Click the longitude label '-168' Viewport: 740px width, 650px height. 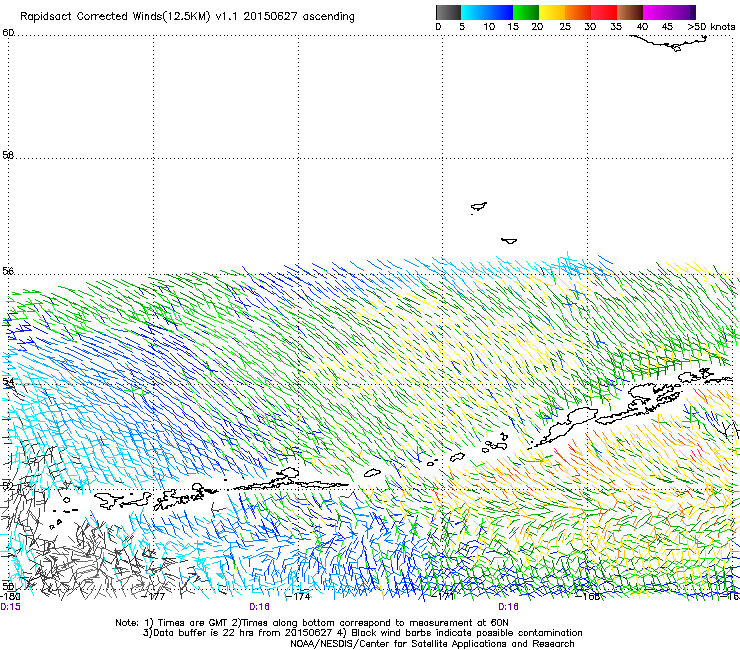pos(588,596)
